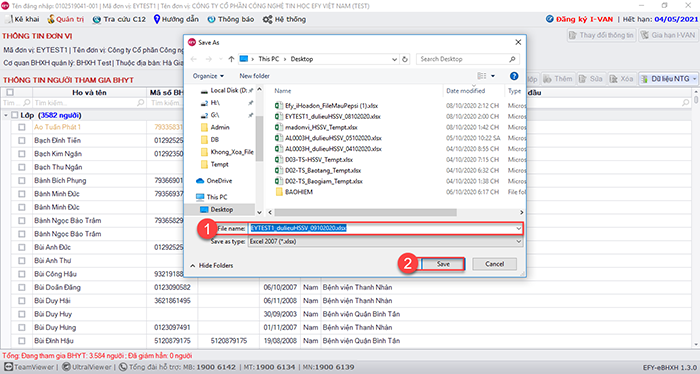700x374 pixels.
Task: Select This PC in navigation pane
Action: (x=212, y=197)
